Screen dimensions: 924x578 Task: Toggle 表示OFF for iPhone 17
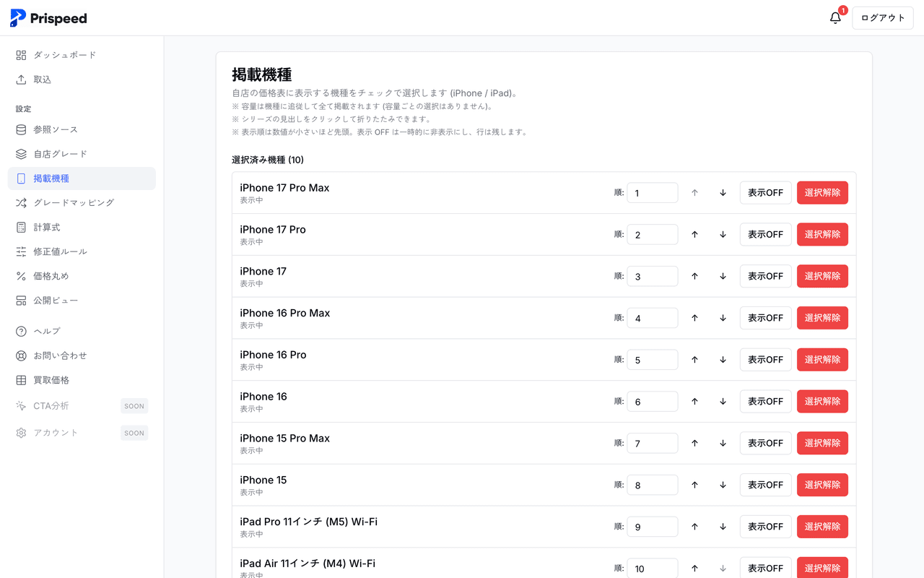(x=765, y=276)
